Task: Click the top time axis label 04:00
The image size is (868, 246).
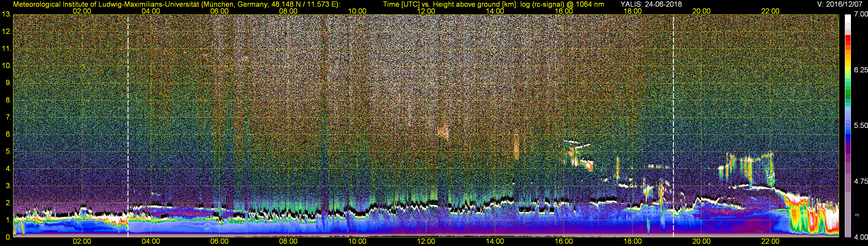Action: pyautogui.click(x=151, y=11)
